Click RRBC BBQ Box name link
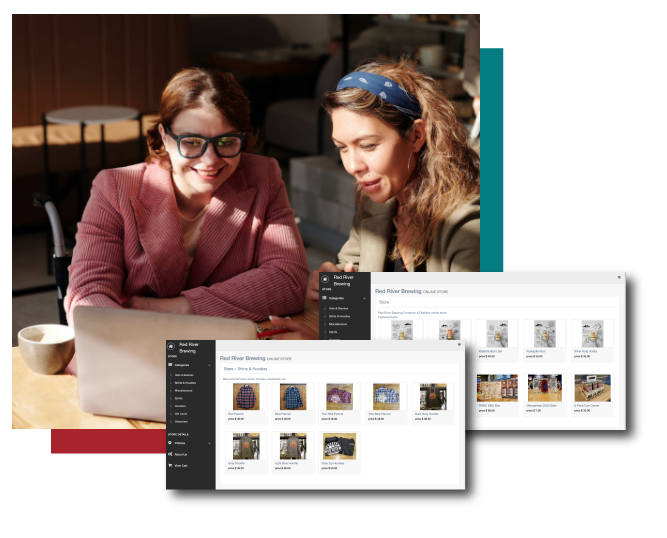This screenshot has height=538, width=667. 489,405
